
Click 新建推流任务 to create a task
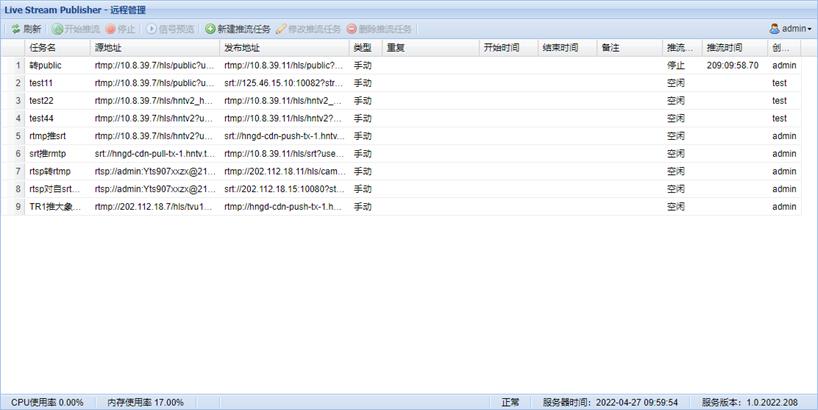[238, 29]
